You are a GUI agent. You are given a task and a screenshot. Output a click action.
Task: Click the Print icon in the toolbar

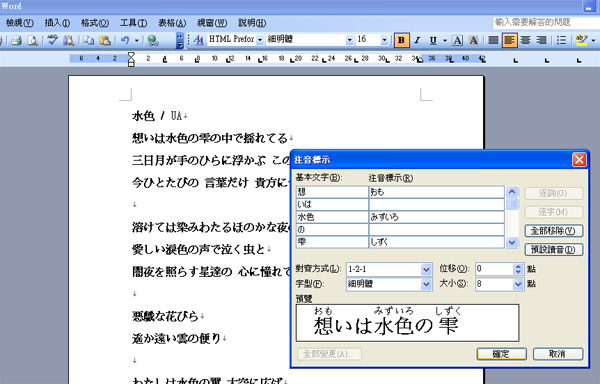click(x=16, y=40)
